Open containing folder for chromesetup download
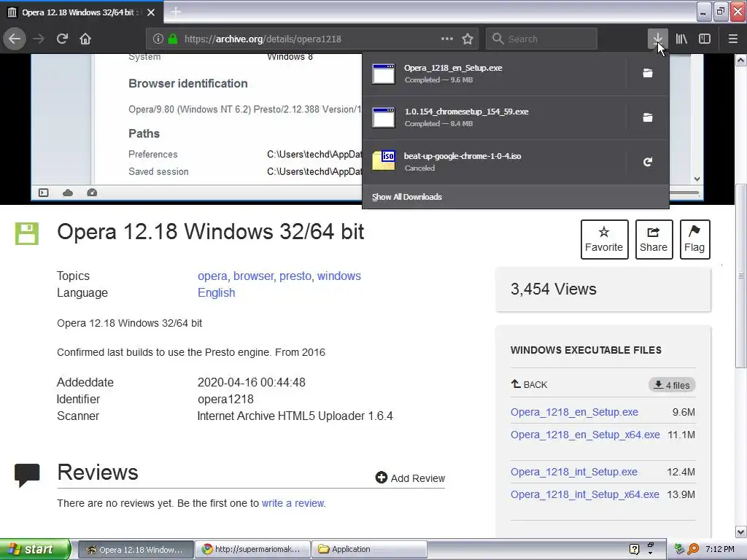This screenshot has width=747, height=560. pos(648,117)
